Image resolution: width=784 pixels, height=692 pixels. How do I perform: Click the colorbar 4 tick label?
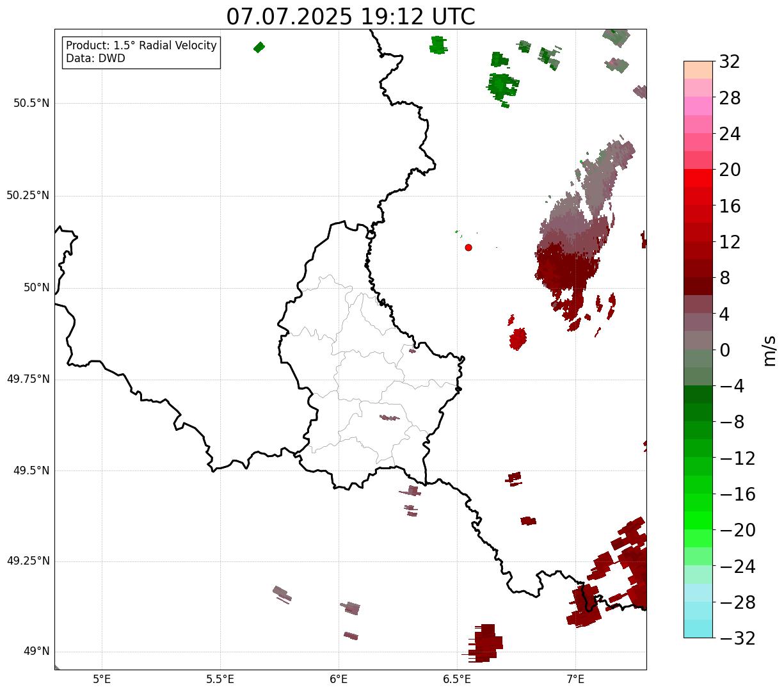coord(724,314)
